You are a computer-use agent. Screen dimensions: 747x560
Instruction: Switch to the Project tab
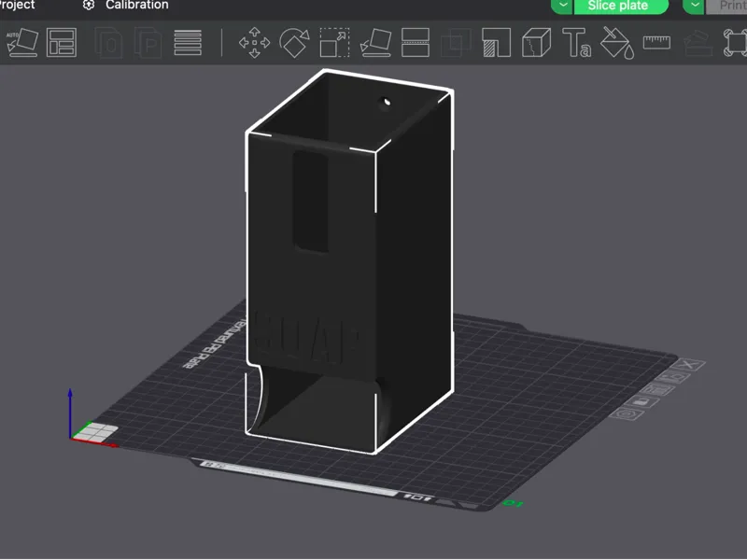point(18,6)
